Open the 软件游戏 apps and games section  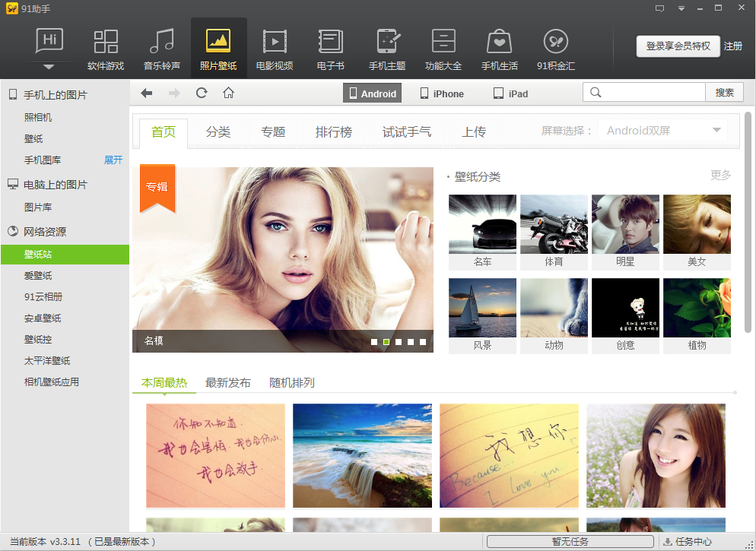pos(106,50)
